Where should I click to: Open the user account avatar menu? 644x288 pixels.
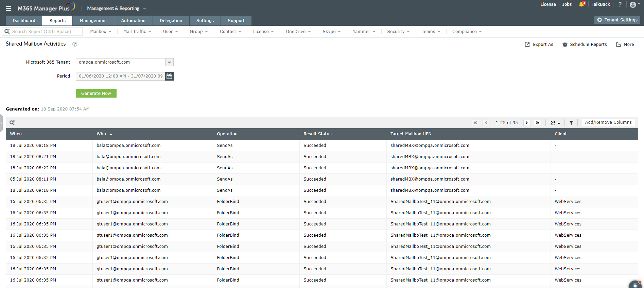[x=634, y=4]
